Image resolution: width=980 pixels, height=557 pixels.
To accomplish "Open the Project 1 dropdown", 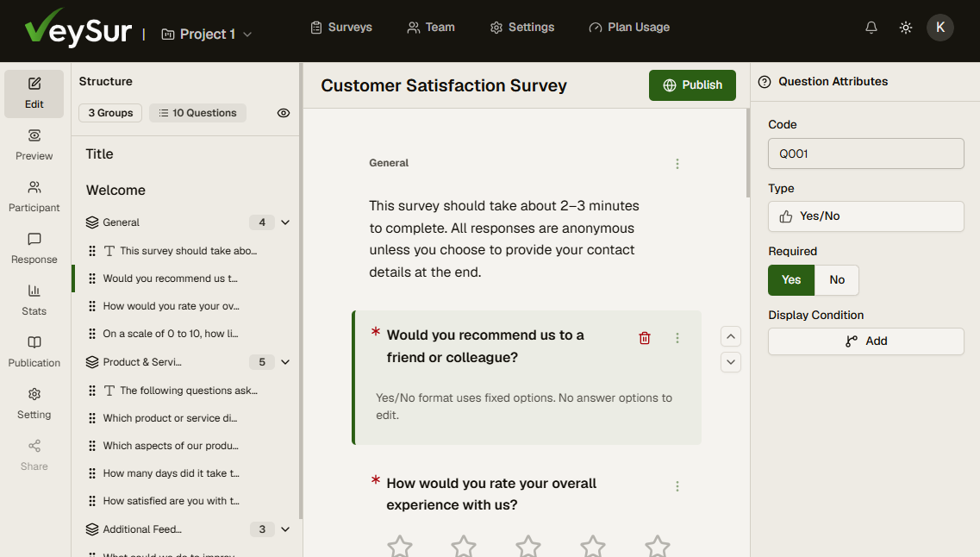I will click(x=206, y=34).
